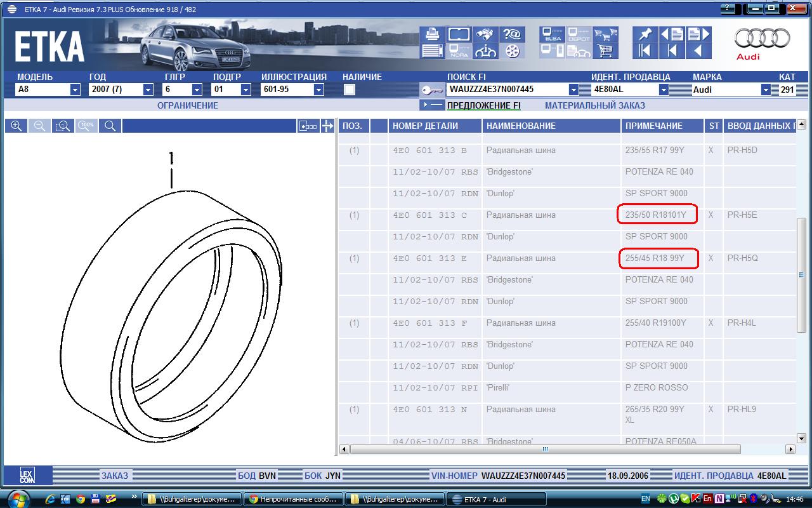Click the horizontal scrollbar under the parts table

coord(544,449)
